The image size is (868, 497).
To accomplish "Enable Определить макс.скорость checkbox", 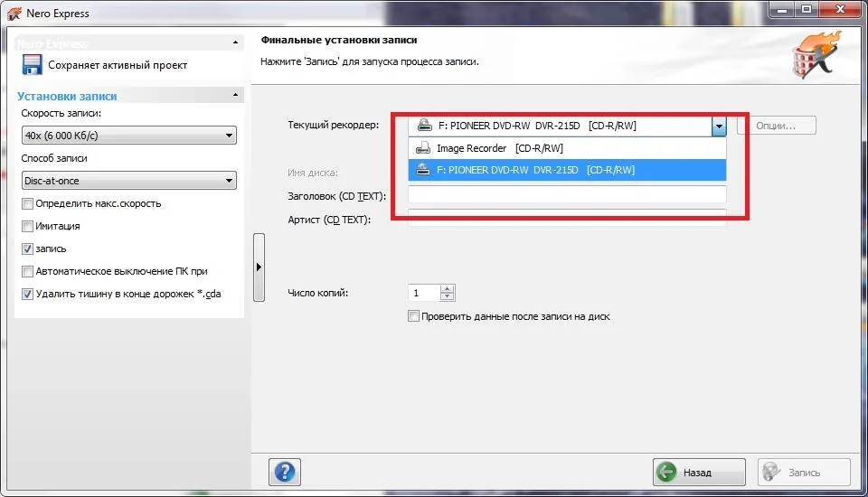I will 27,203.
